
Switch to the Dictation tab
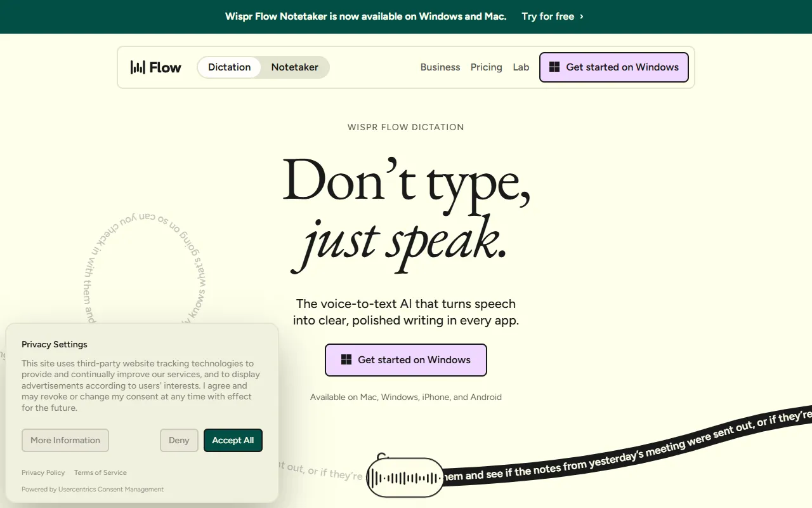click(229, 67)
